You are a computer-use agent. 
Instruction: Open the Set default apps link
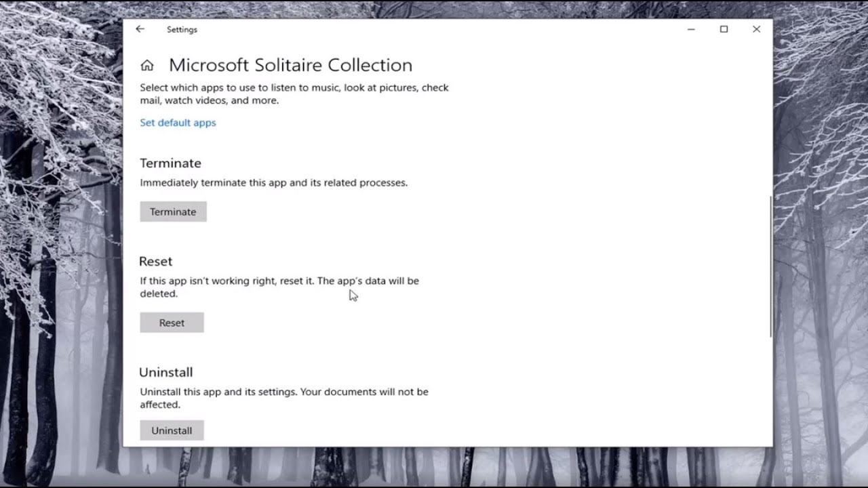tap(178, 123)
